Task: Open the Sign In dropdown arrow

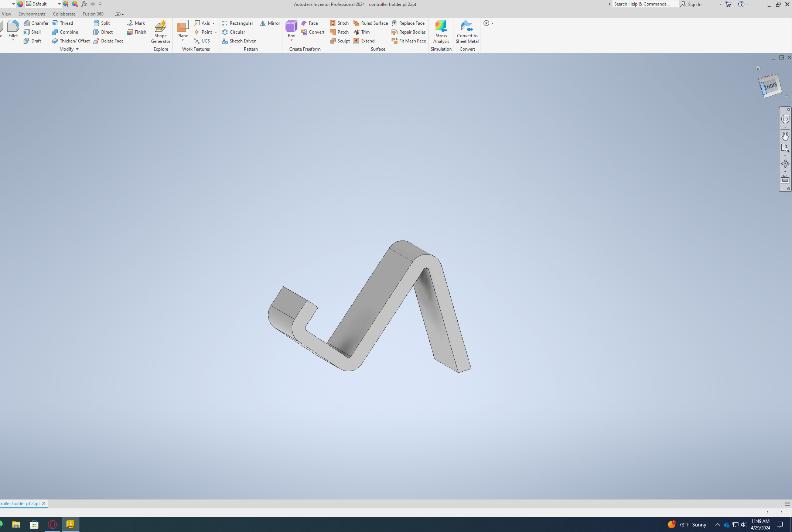Action: 720,4
